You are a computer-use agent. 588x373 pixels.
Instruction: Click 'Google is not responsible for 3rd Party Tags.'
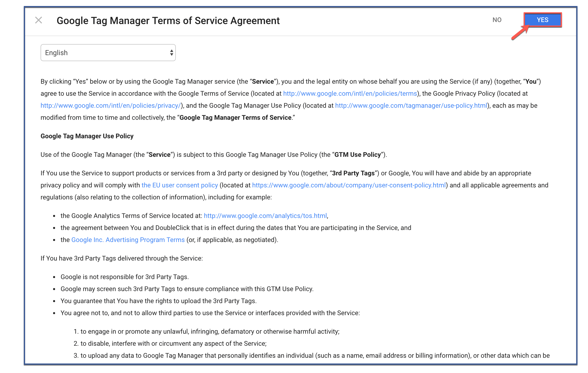(124, 277)
